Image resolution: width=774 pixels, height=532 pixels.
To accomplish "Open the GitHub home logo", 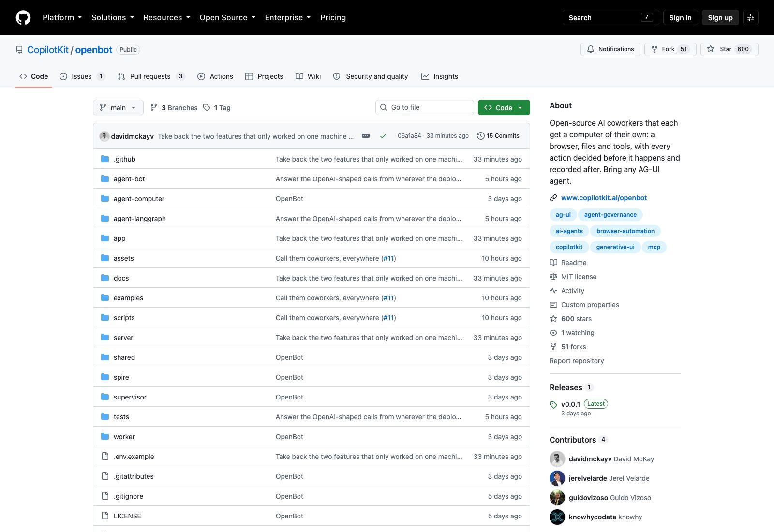I will (x=23, y=17).
